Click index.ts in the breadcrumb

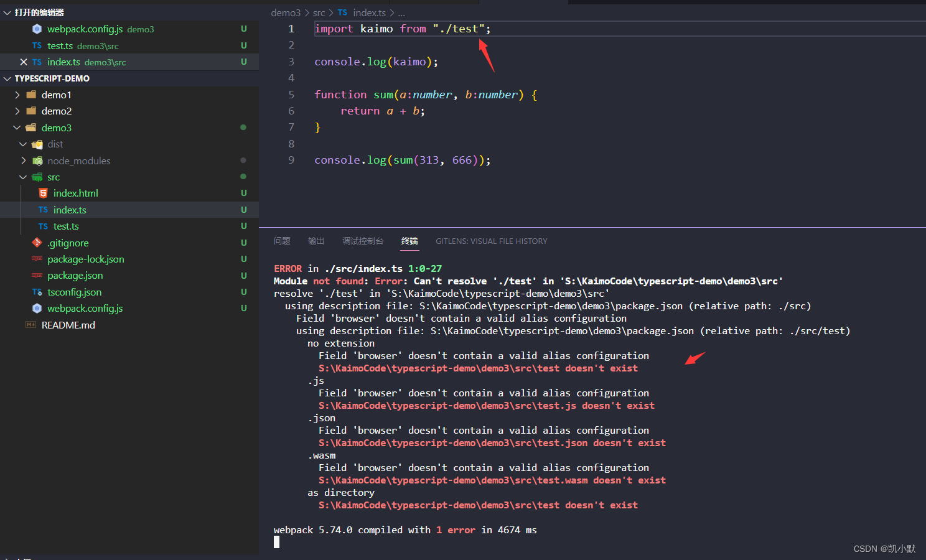370,12
